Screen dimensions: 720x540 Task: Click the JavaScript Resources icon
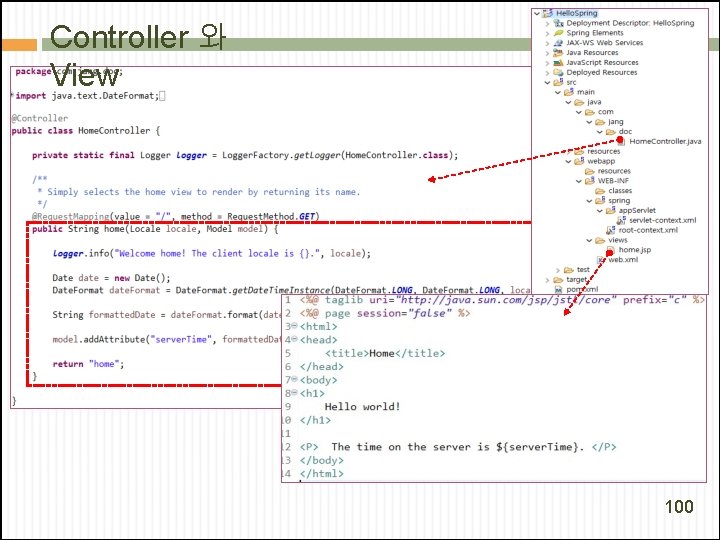(558, 62)
